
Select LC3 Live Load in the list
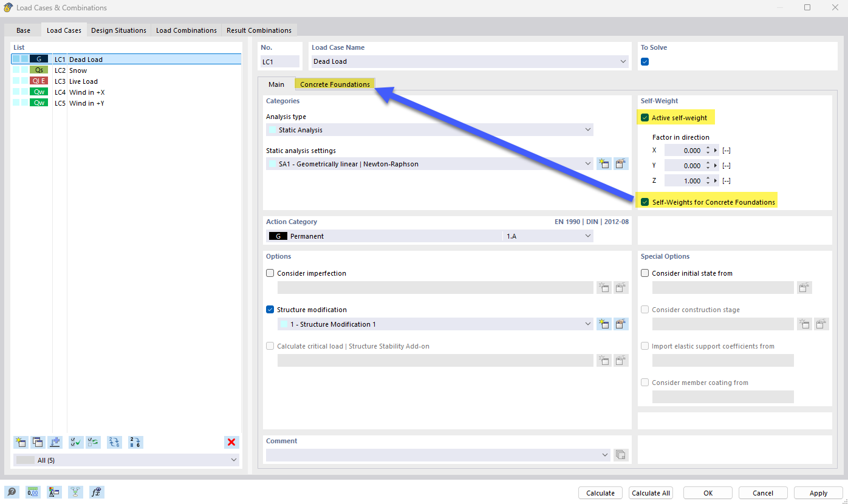pyautogui.click(x=126, y=81)
